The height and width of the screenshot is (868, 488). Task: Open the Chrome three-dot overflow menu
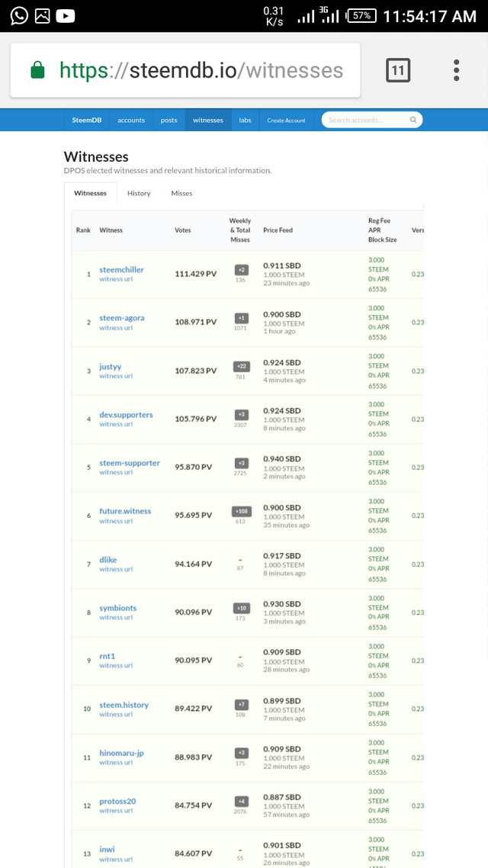(x=456, y=70)
